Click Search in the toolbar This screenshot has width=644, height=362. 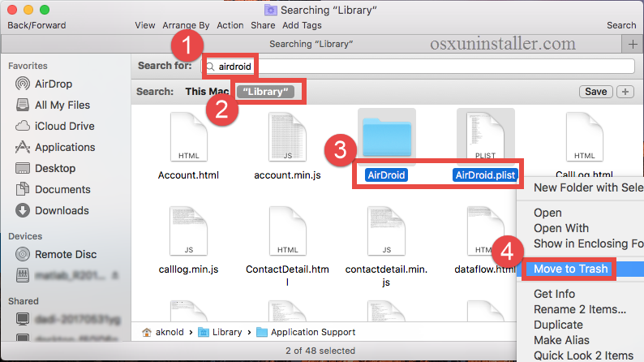coord(621,25)
